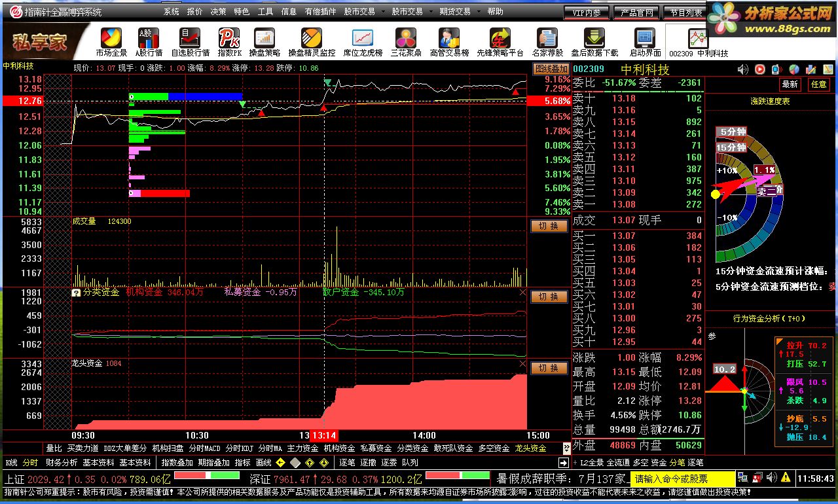Open 期货交易 menu

click(x=455, y=12)
